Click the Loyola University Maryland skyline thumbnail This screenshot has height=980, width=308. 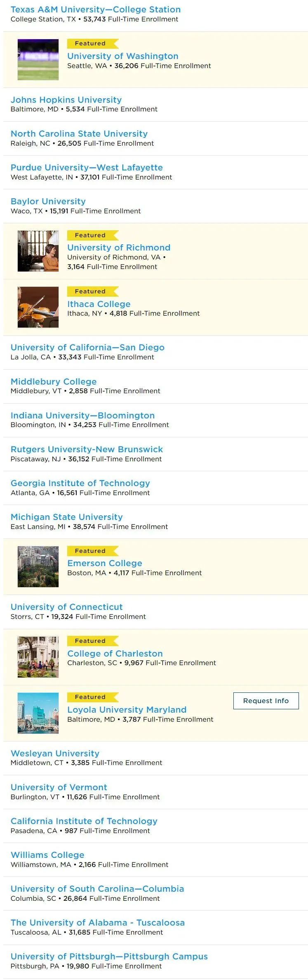click(38, 713)
